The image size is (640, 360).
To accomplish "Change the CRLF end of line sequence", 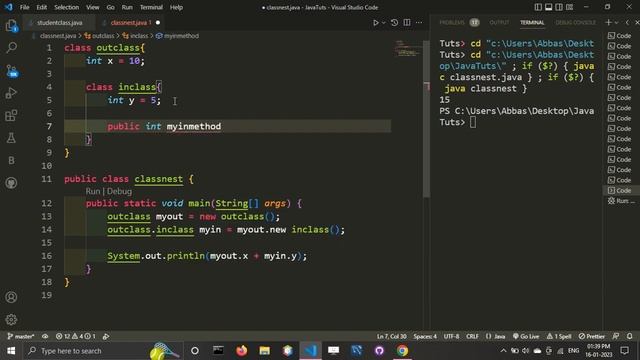I will [x=472, y=336].
